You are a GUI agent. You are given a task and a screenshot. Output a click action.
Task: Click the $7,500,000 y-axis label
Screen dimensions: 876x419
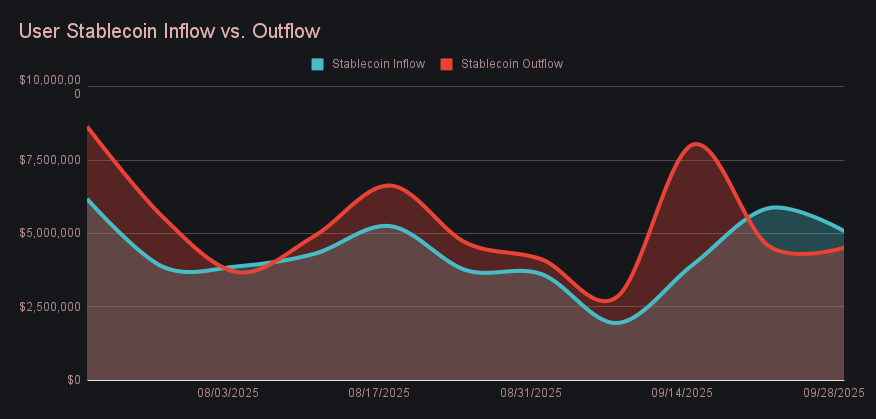coord(49,160)
